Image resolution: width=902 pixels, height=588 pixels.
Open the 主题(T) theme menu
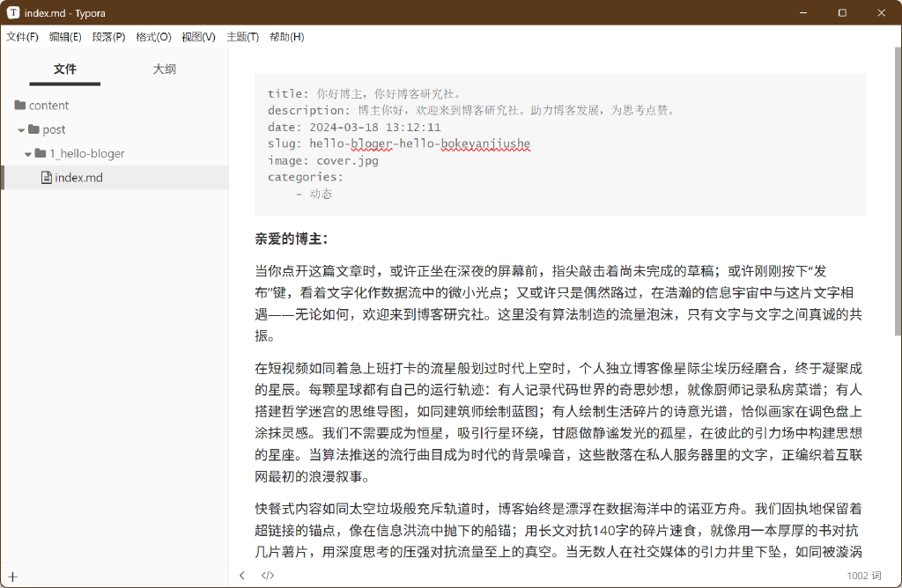click(241, 37)
